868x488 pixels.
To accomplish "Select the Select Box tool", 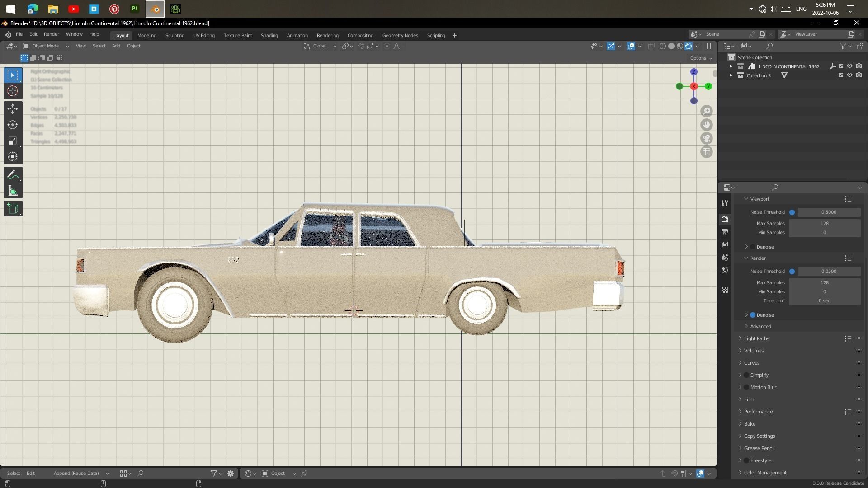I will pyautogui.click(x=13, y=75).
